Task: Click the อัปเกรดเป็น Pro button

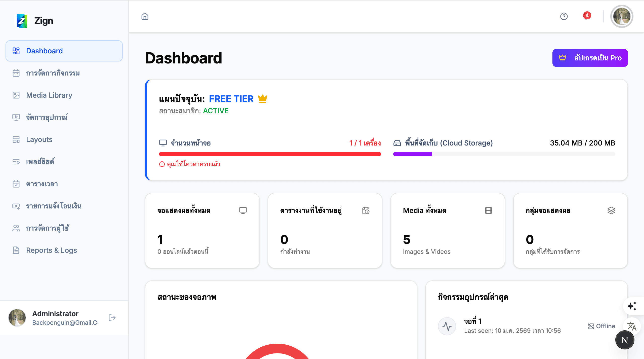Action: 590,58
